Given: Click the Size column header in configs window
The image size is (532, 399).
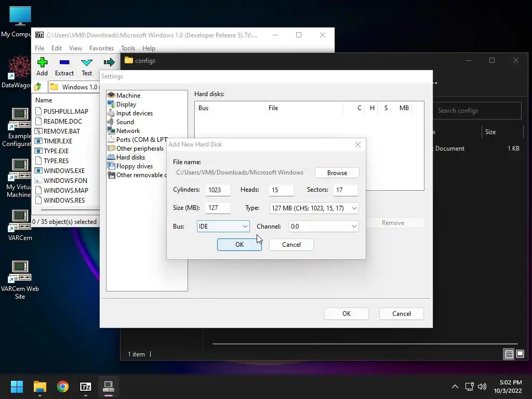Looking at the screenshot, I should click(x=490, y=131).
